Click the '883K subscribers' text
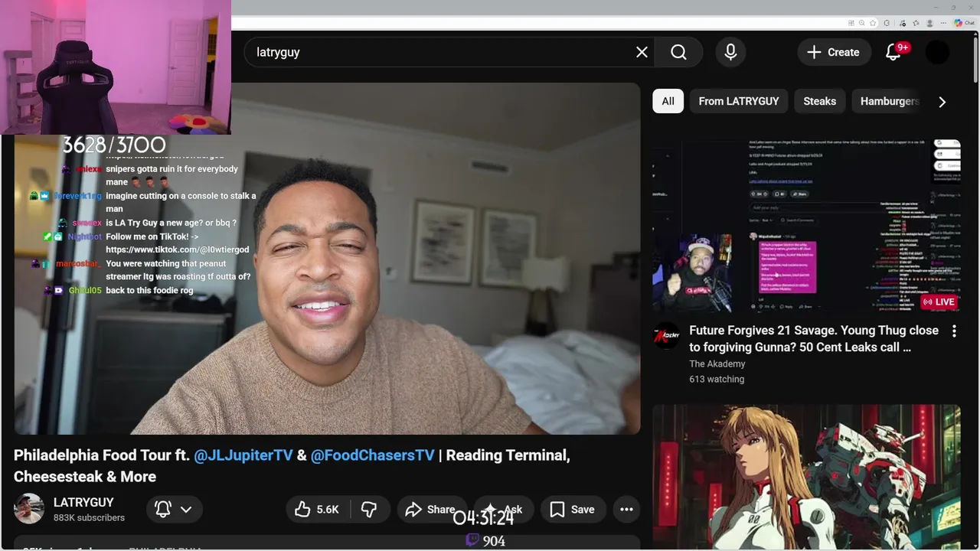This screenshot has width=980, height=551. tap(89, 518)
